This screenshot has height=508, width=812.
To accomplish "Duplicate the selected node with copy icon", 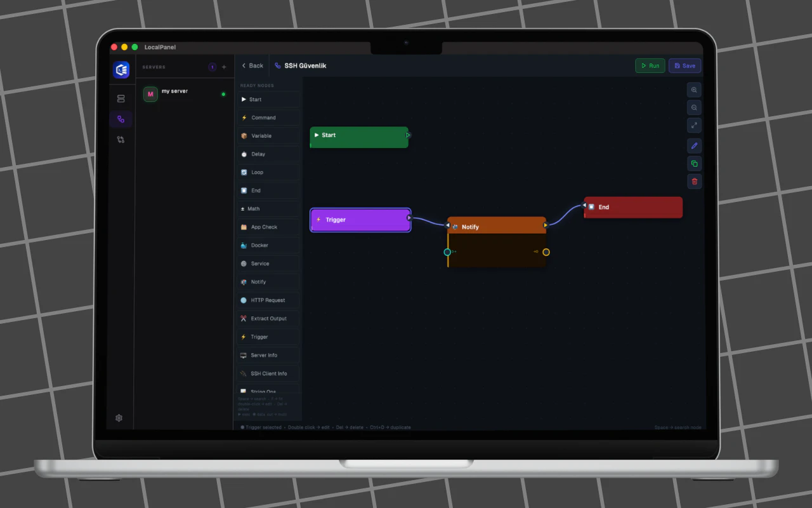I will click(x=694, y=164).
